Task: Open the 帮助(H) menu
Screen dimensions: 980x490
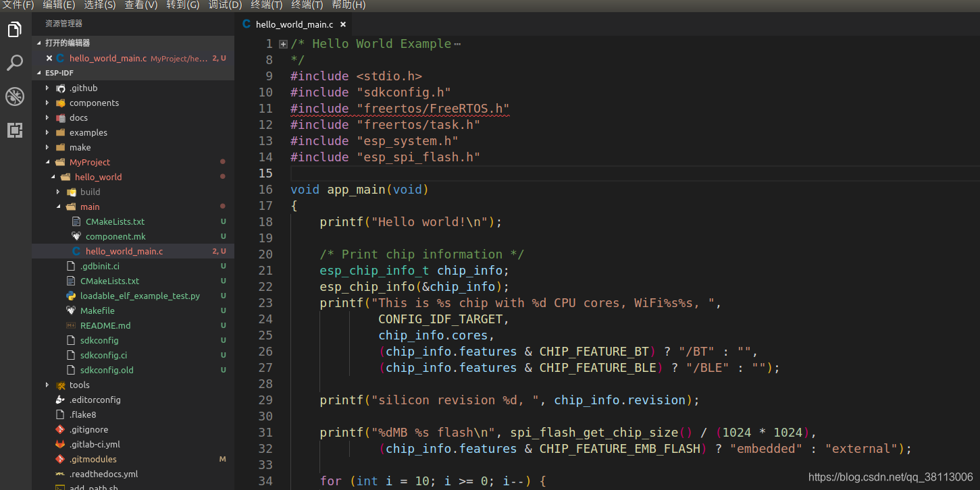Action: tap(349, 5)
